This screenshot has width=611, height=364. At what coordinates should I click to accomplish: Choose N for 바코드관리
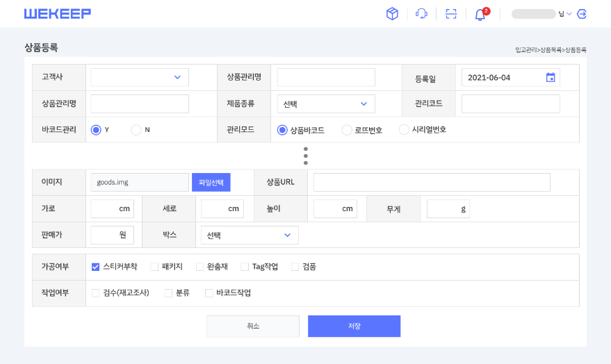coord(136,130)
